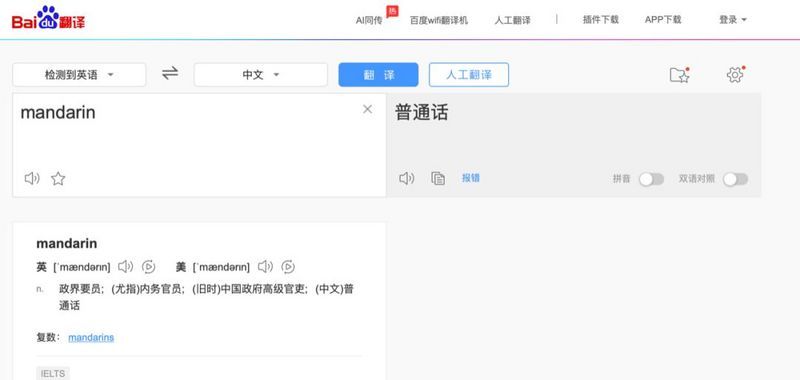Play American pronunciation speaker icon
The width and height of the screenshot is (800, 380).
point(265,267)
